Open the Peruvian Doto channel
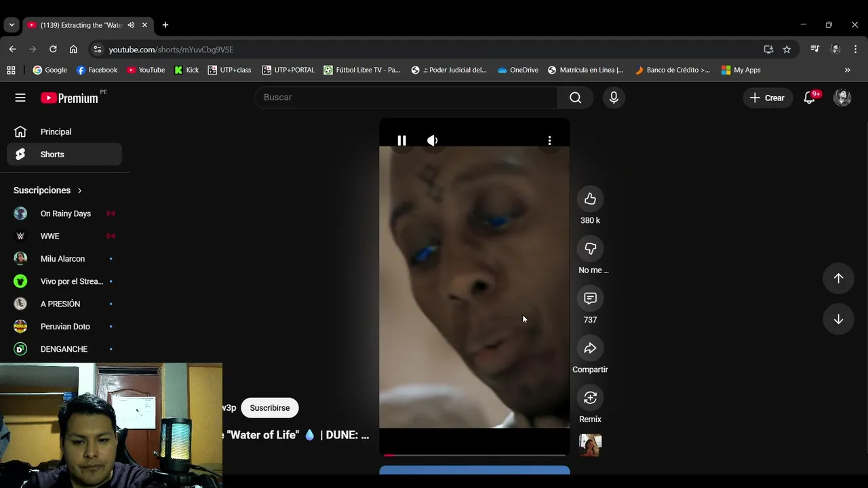Screen dimensions: 868x488 coord(64,327)
